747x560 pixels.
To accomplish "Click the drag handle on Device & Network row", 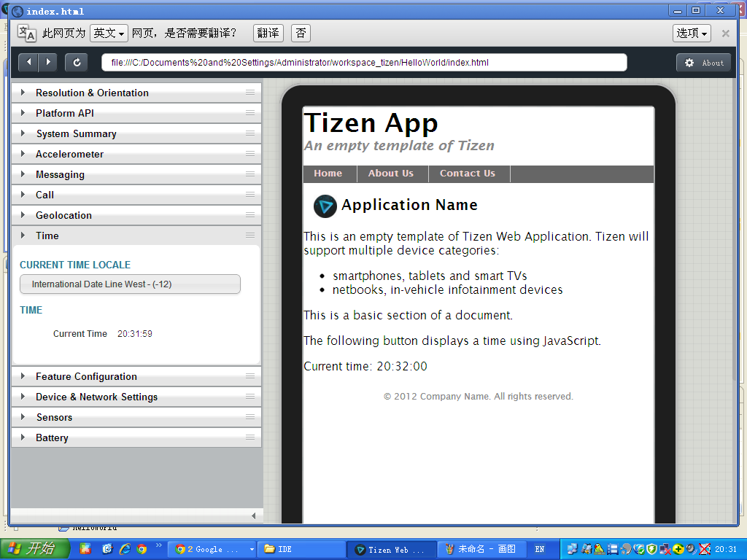I will click(250, 397).
